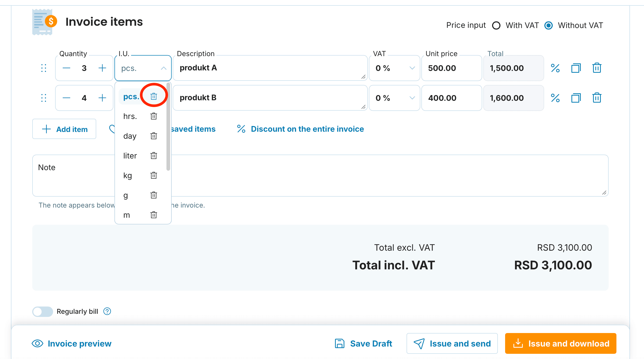This screenshot has width=644, height=359.
Task: Click Save Draft
Action: [x=363, y=343]
